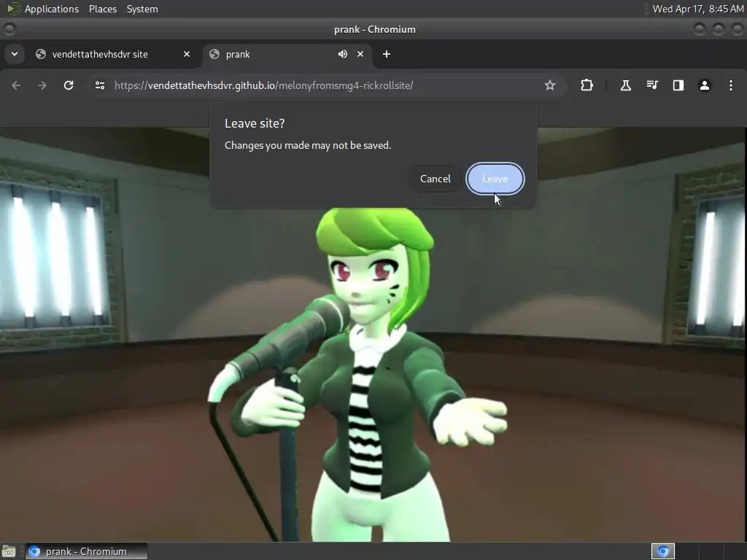Click the window menu button in title bar

click(9, 29)
